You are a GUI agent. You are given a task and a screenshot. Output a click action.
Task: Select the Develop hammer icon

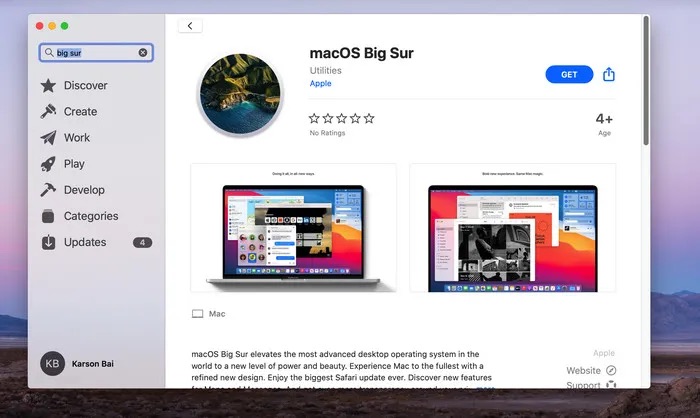pos(48,190)
